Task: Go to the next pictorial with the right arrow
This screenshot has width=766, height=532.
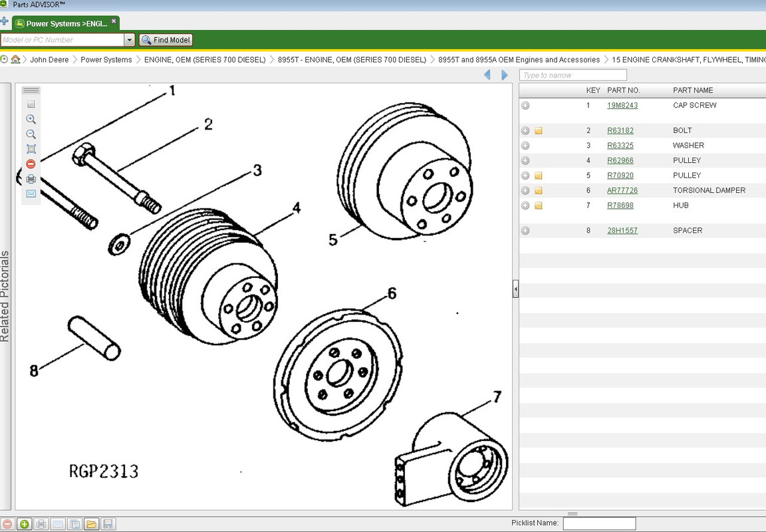Action: [x=505, y=74]
